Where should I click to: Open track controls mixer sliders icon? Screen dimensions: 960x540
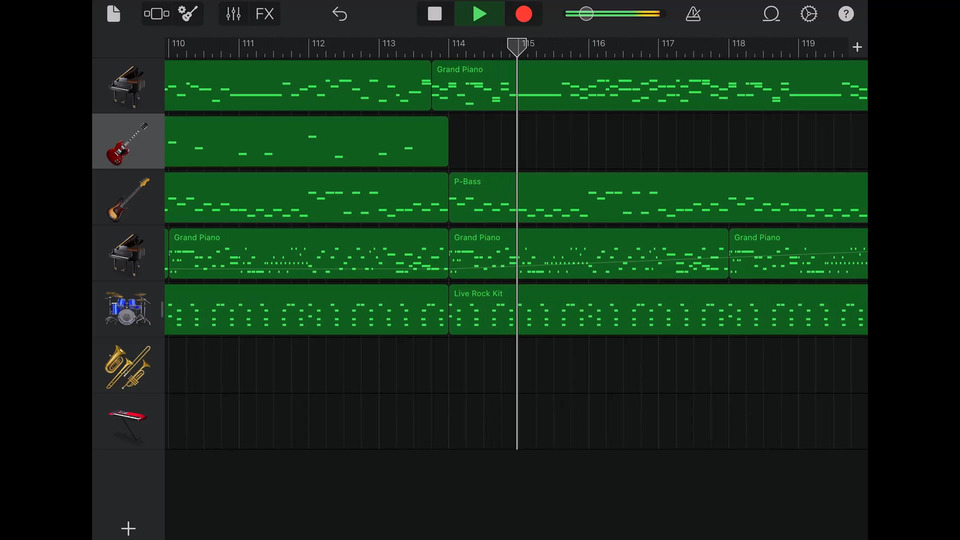coord(233,13)
